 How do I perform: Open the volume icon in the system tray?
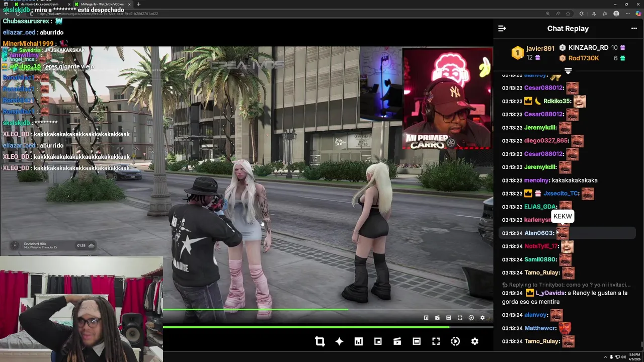tap(623, 357)
